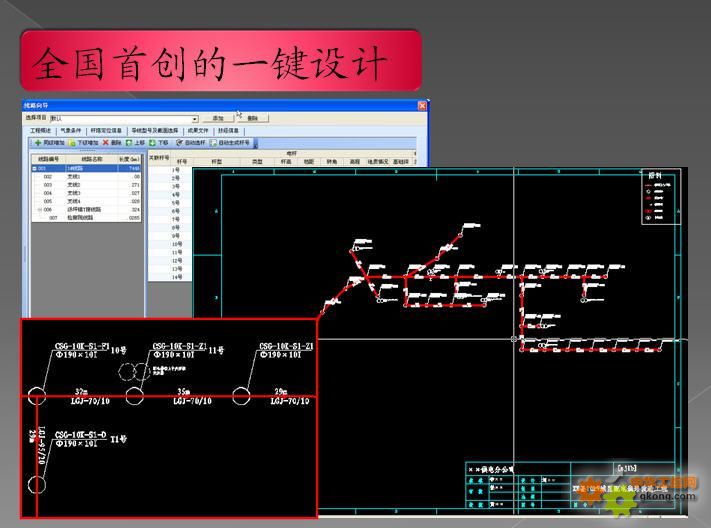Click the 添加 button beside project combo
This screenshot has height=528, width=711.
(x=218, y=118)
